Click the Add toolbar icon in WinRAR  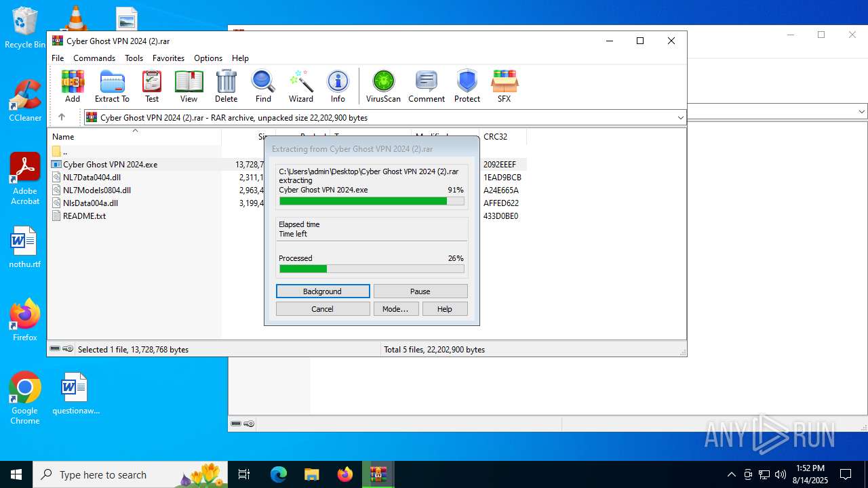coord(73,86)
